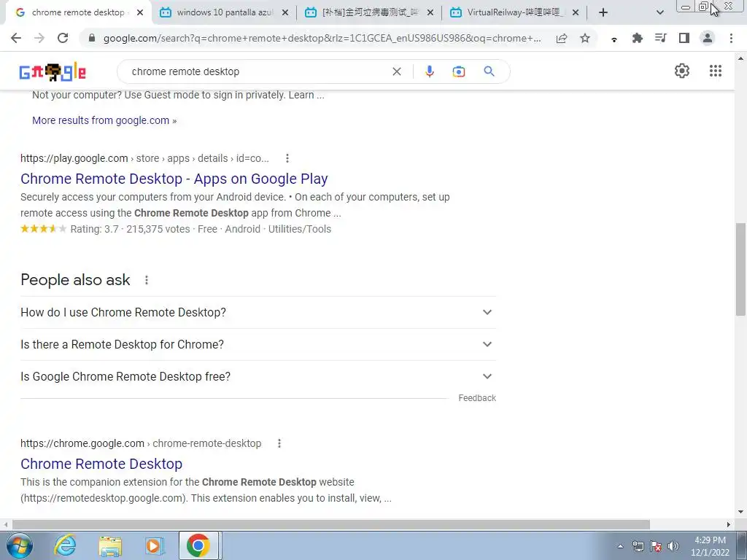Click the vertical scrollbar thumb
The width and height of the screenshot is (747, 560).
point(740,269)
